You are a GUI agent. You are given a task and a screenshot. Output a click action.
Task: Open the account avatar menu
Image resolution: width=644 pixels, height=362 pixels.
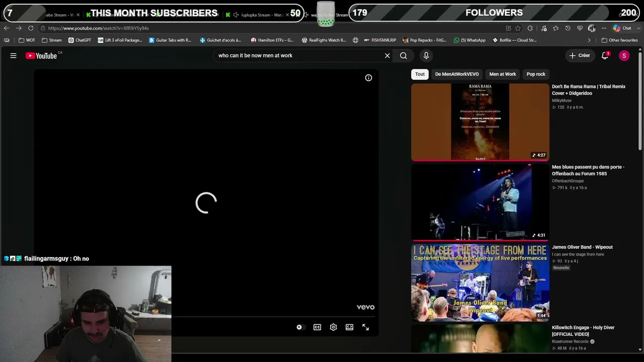(624, 56)
